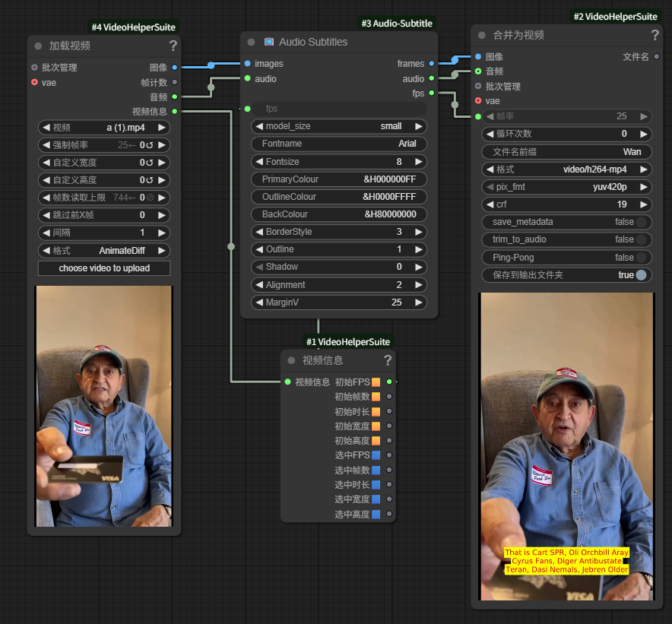This screenshot has width=672, height=624.
Task: Open the model_size dropdown set to small
Action: (339, 126)
